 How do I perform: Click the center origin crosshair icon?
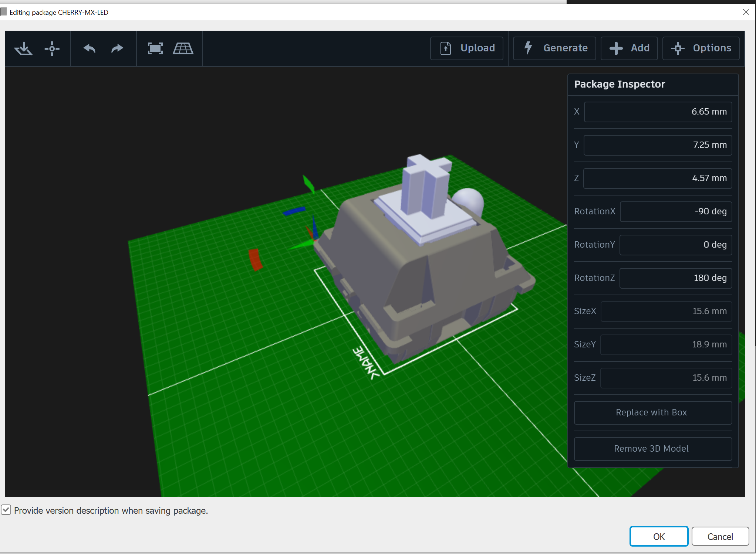(x=52, y=48)
